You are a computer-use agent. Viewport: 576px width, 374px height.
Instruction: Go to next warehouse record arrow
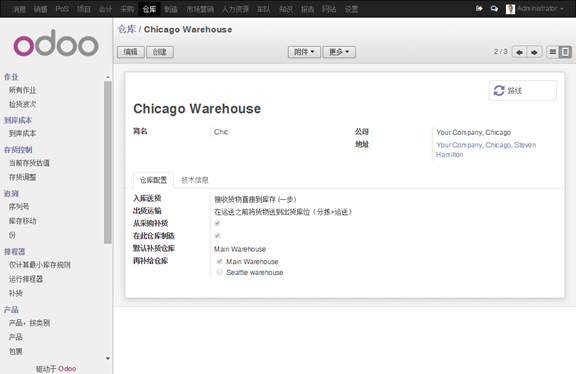tap(534, 52)
